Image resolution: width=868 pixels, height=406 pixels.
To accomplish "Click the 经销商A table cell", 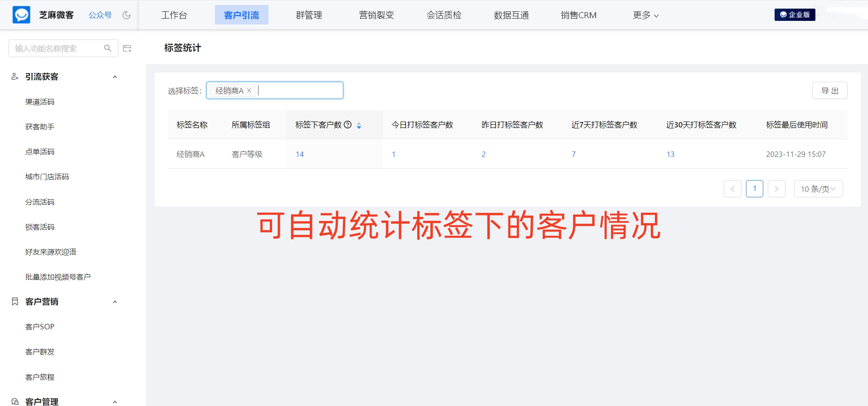I will click(190, 154).
